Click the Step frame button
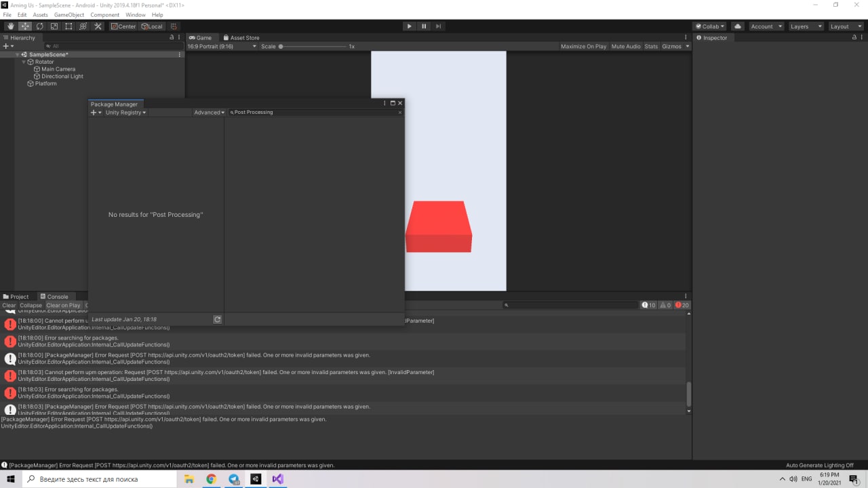This screenshot has width=868, height=488. point(439,26)
